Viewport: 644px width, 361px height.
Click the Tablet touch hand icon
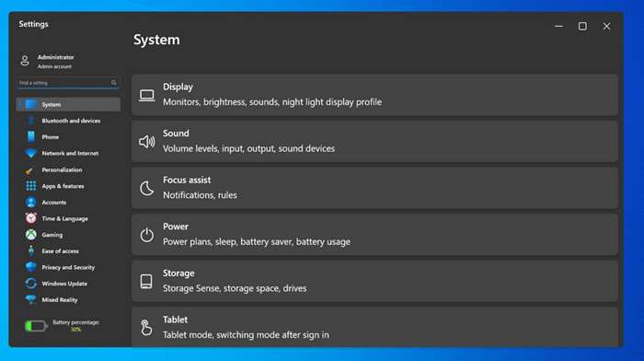(146, 328)
